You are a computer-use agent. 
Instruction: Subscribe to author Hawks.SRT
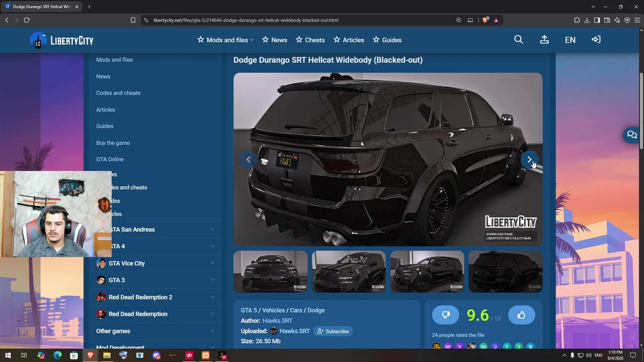pyautogui.click(x=333, y=331)
